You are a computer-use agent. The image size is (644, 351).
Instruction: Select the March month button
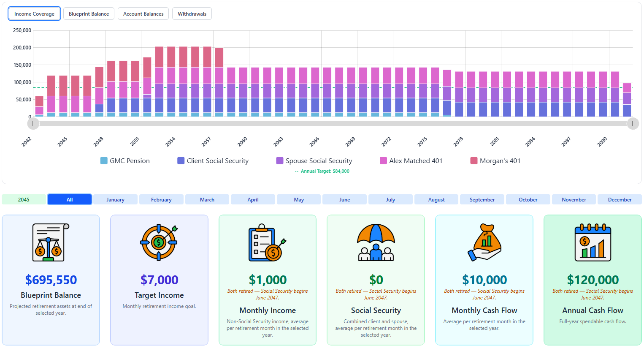[207, 199]
